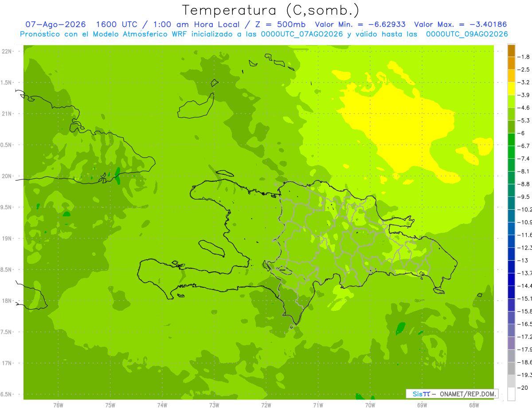Image resolution: width=532 pixels, height=411 pixels.
Task: Click the 22N latitude axis label
Action: (x=7, y=51)
